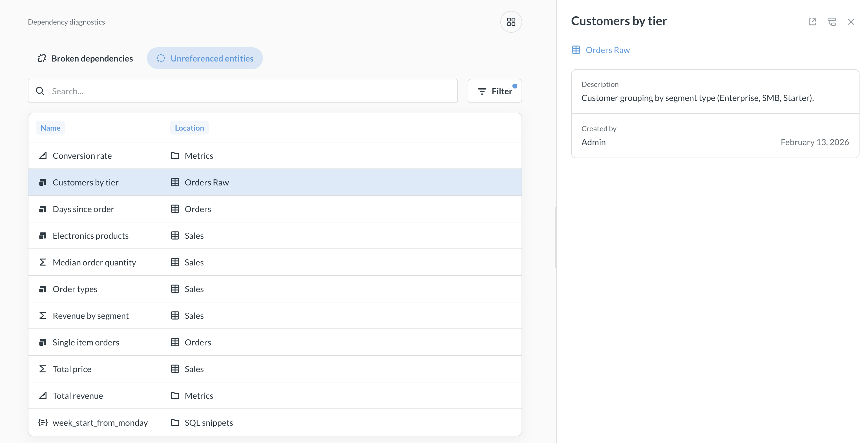
Task: Select the Total revenue row
Action: [x=275, y=396]
